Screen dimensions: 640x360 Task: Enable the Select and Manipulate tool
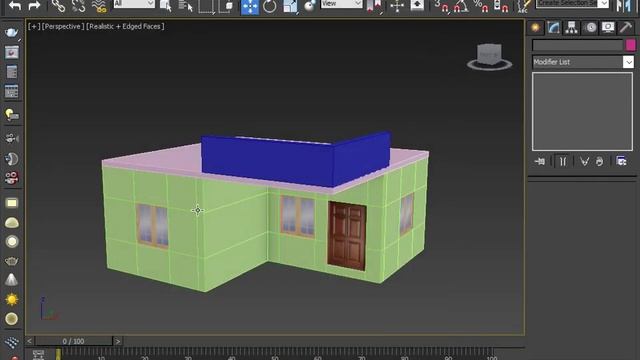click(397, 6)
